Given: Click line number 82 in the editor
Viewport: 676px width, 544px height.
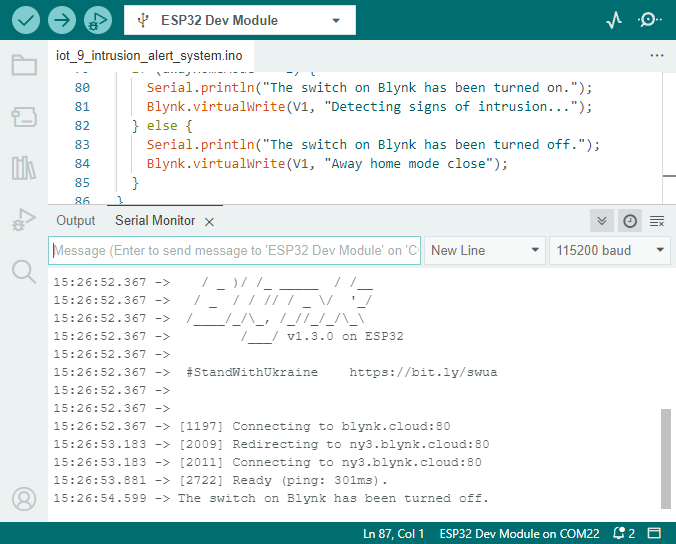Looking at the screenshot, I should 82,126.
